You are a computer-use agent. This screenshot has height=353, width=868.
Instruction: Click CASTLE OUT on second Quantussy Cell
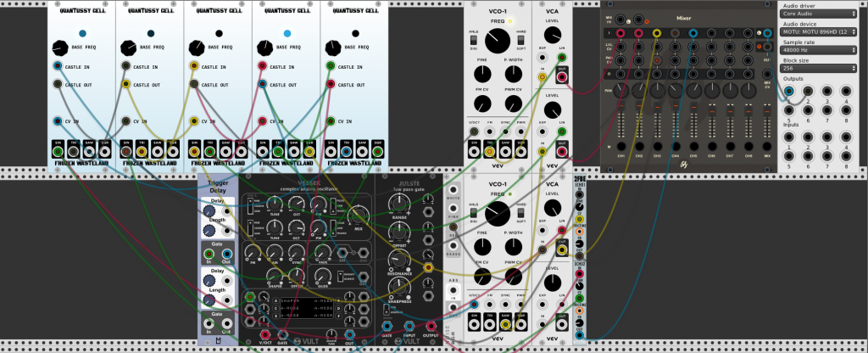coord(125,85)
